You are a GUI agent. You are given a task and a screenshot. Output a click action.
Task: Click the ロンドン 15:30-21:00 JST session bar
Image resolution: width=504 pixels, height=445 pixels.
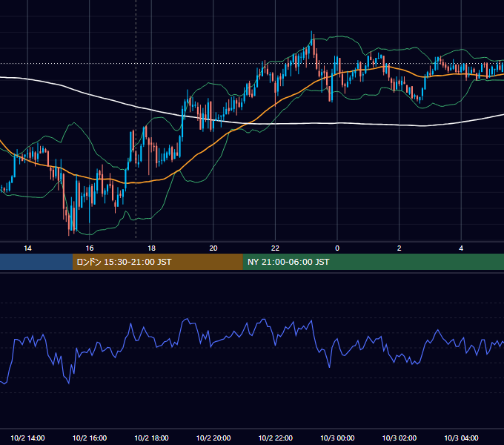157,262
